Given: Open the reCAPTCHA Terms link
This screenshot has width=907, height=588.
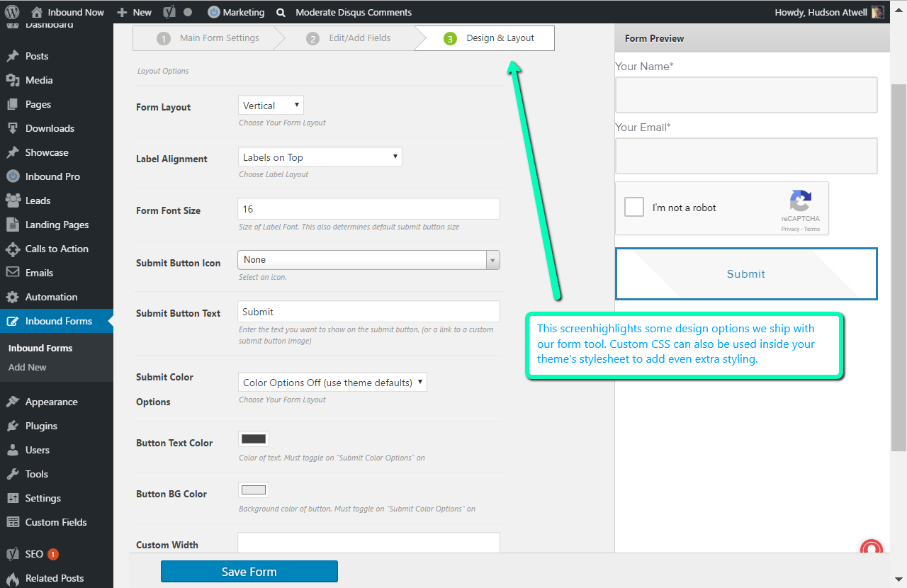Looking at the screenshot, I should coord(812,229).
